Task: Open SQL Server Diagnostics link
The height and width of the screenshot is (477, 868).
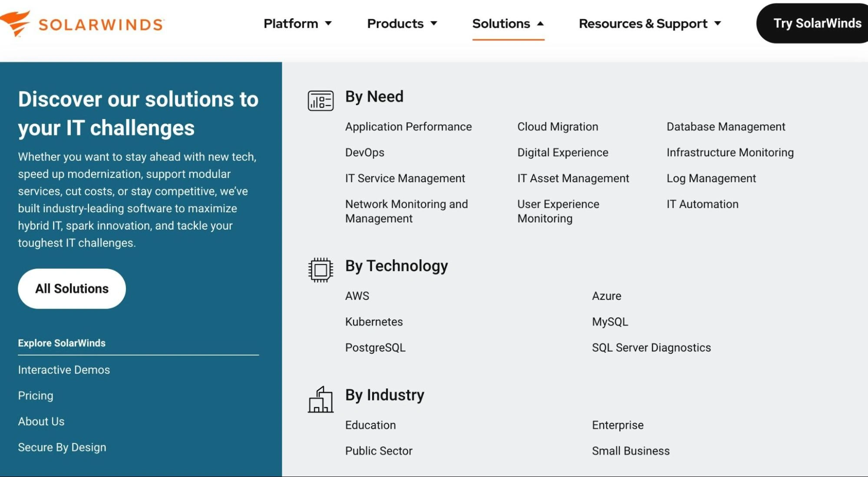Action: point(651,348)
